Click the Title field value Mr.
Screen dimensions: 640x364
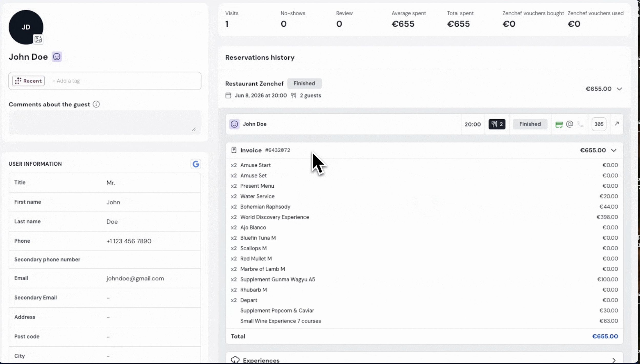point(111,183)
